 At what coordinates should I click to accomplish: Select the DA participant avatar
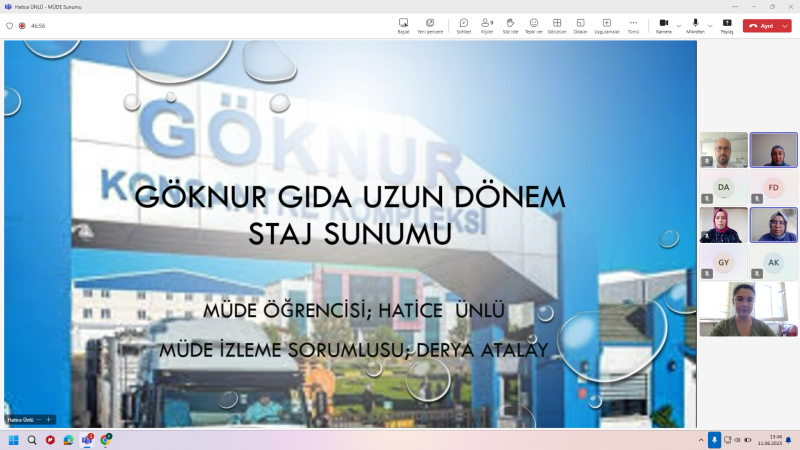[x=723, y=187]
